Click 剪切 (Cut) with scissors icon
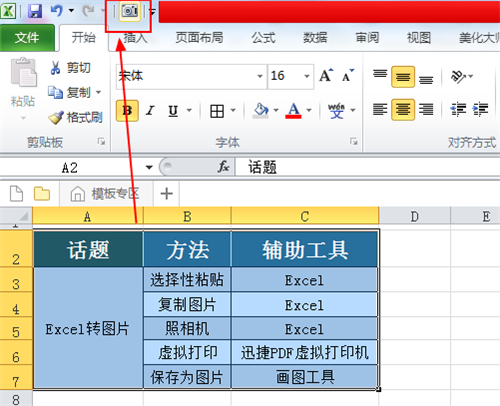This screenshot has height=406, width=500. (70, 68)
